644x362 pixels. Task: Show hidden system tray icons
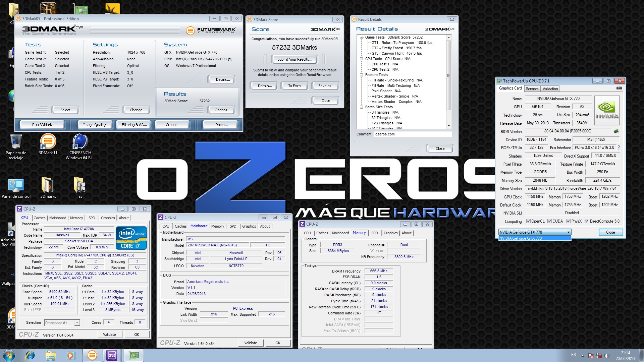coord(583,356)
